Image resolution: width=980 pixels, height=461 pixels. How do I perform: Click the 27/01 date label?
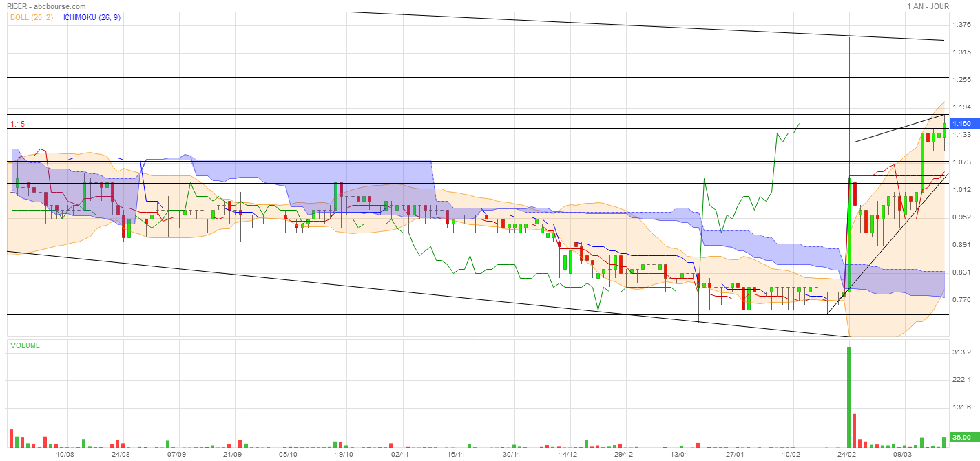(x=736, y=454)
